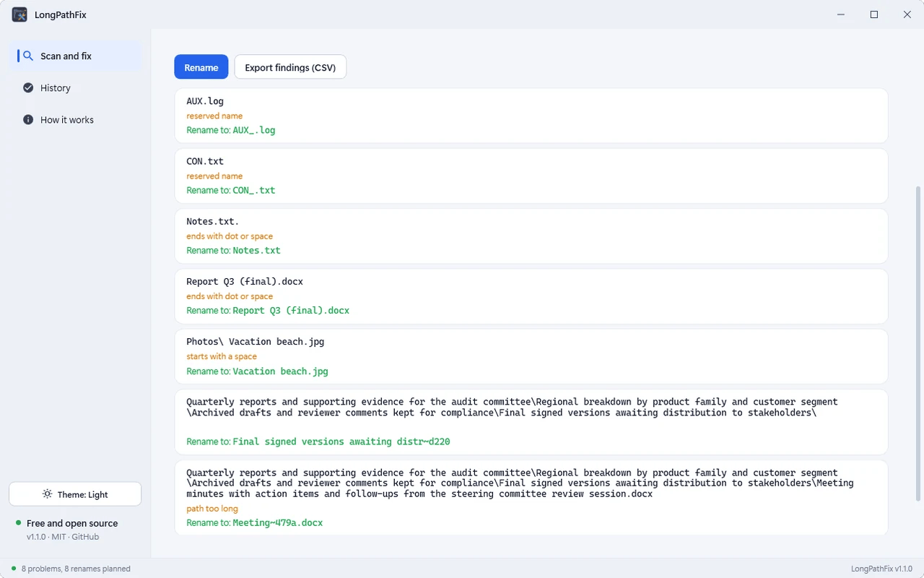Toggle the Theme: Light button
The image size is (924, 578).
pos(75,494)
